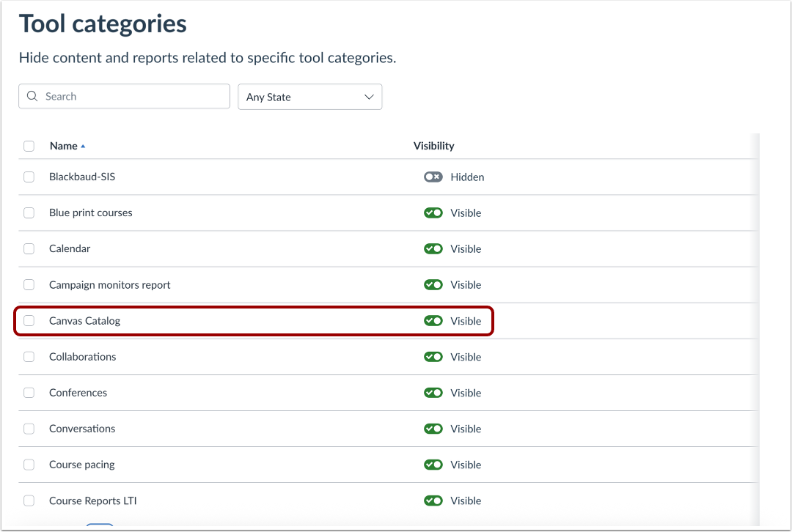Image resolution: width=792 pixels, height=532 pixels.
Task: Hide the Course pacing category
Action: tap(433, 465)
